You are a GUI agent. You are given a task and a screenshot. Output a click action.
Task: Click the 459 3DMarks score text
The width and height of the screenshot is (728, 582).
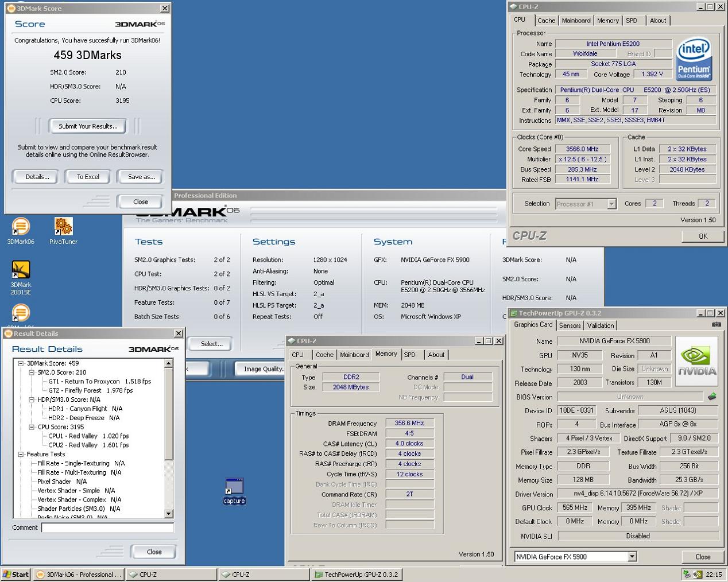tap(87, 55)
